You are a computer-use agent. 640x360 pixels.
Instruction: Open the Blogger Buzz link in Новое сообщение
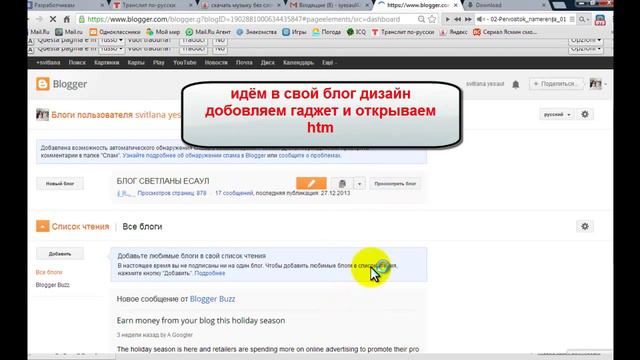click(x=212, y=299)
